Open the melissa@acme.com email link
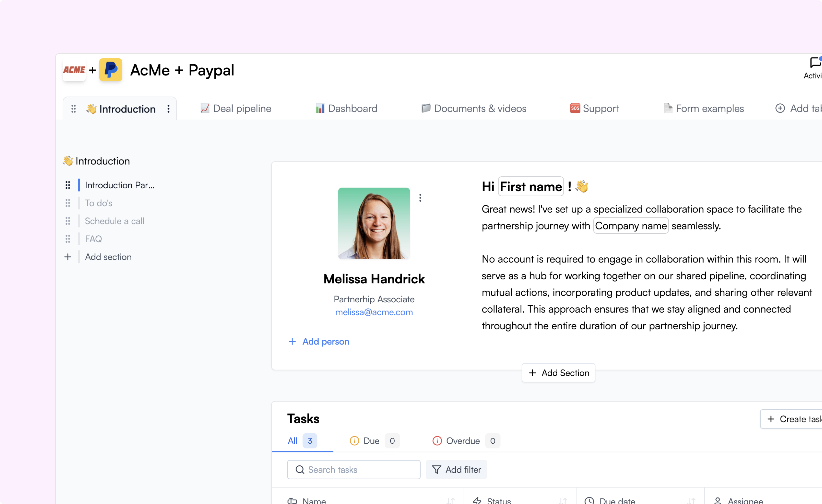This screenshot has height=504, width=822. pyautogui.click(x=374, y=312)
